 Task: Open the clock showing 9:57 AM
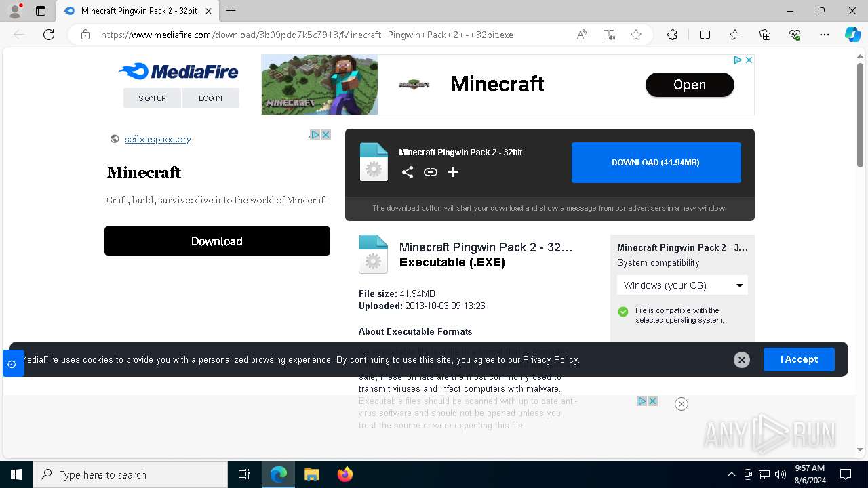tap(810, 474)
